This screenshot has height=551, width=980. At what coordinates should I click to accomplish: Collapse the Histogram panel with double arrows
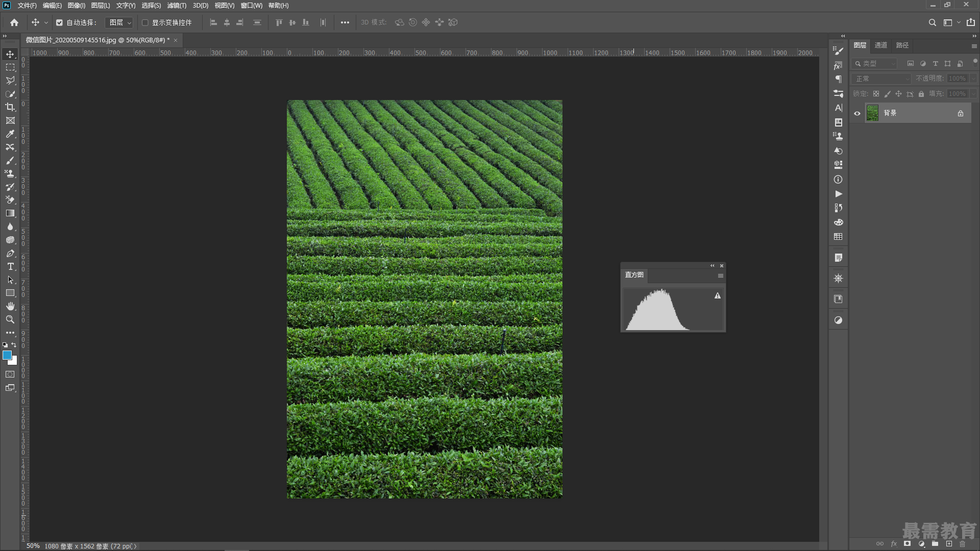click(713, 265)
